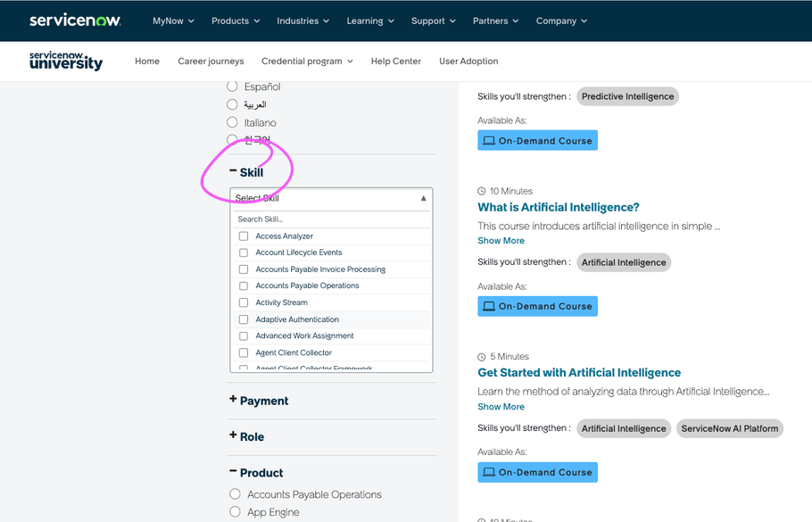Open the Help Center
The width and height of the screenshot is (812, 522).
point(395,61)
